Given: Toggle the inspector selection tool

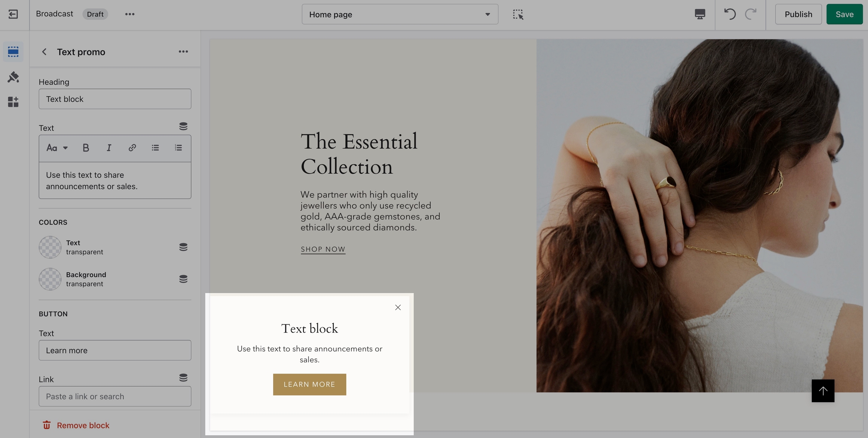Looking at the screenshot, I should coord(518,14).
